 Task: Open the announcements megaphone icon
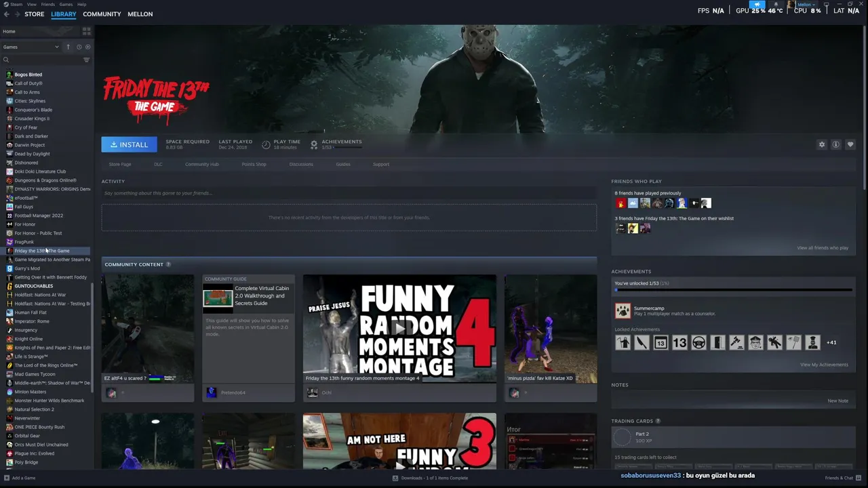point(757,5)
